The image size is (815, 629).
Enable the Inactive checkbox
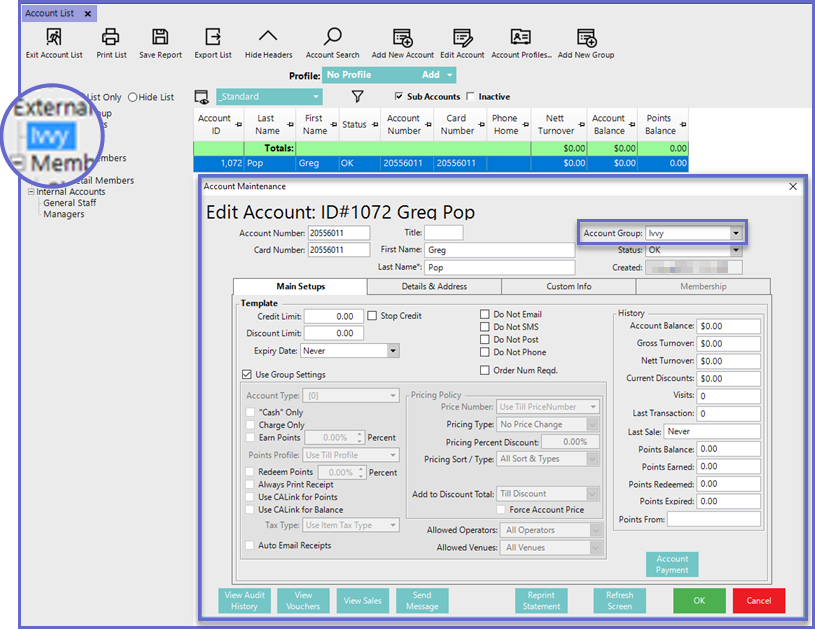tap(470, 96)
